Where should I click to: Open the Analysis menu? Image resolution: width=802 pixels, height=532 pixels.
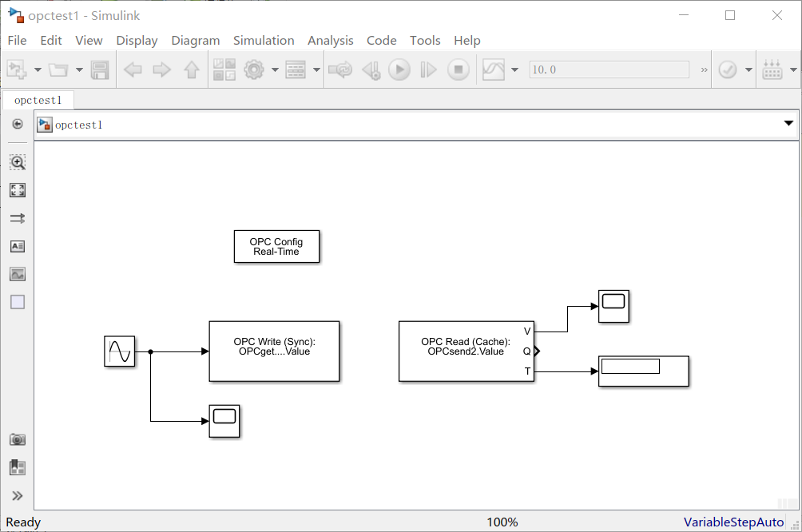click(x=331, y=41)
